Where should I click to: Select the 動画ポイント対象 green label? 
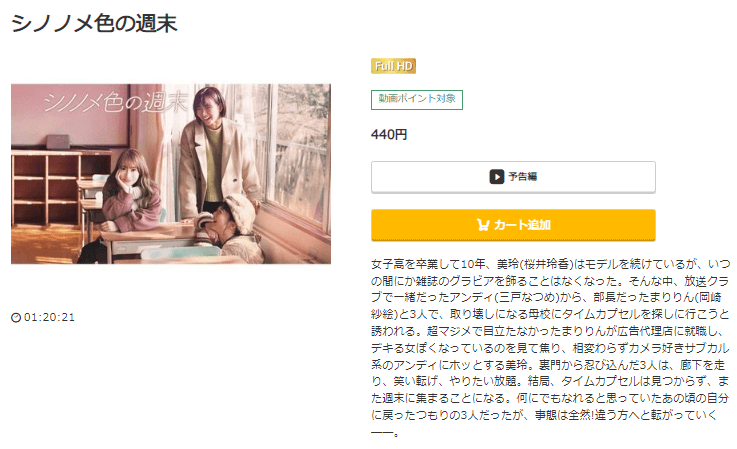point(417,100)
